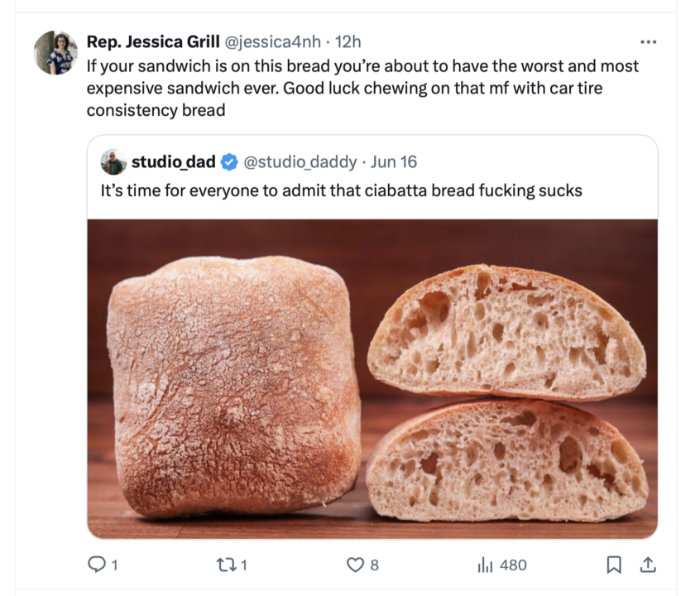The image size is (700, 596).
Task: Open the studio_dad display name
Action: coord(173,162)
